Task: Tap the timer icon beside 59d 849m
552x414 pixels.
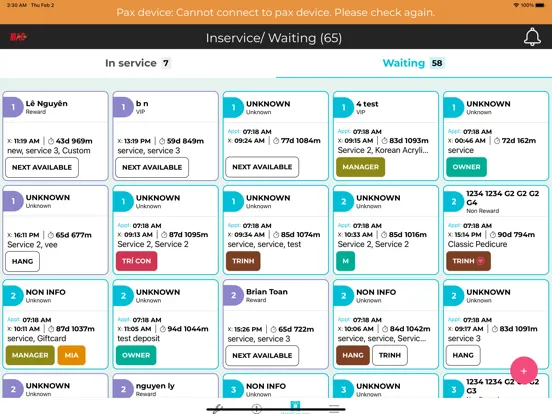Action: tap(162, 141)
